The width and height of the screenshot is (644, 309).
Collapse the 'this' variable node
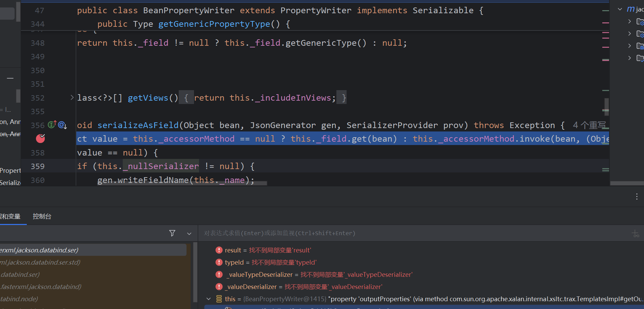(209, 299)
